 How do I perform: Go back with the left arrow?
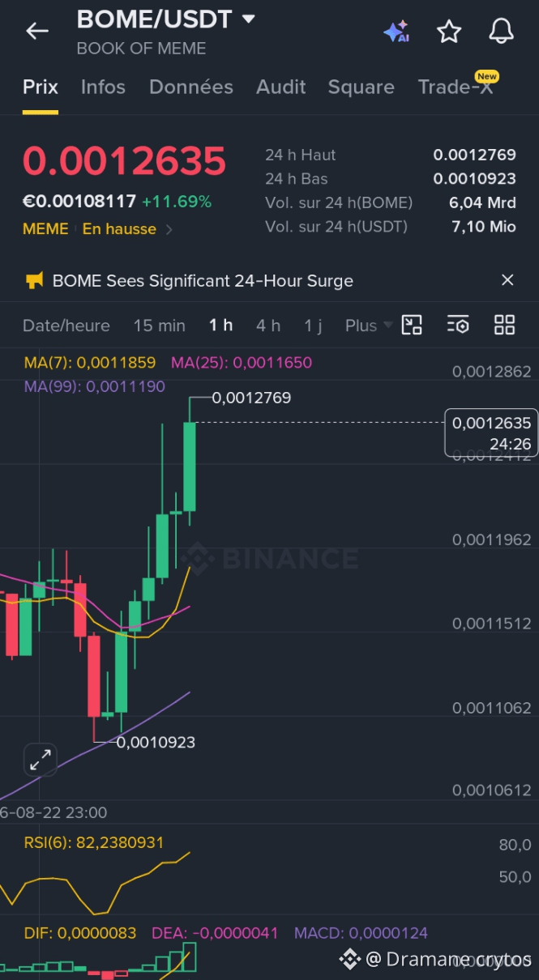pos(37,31)
